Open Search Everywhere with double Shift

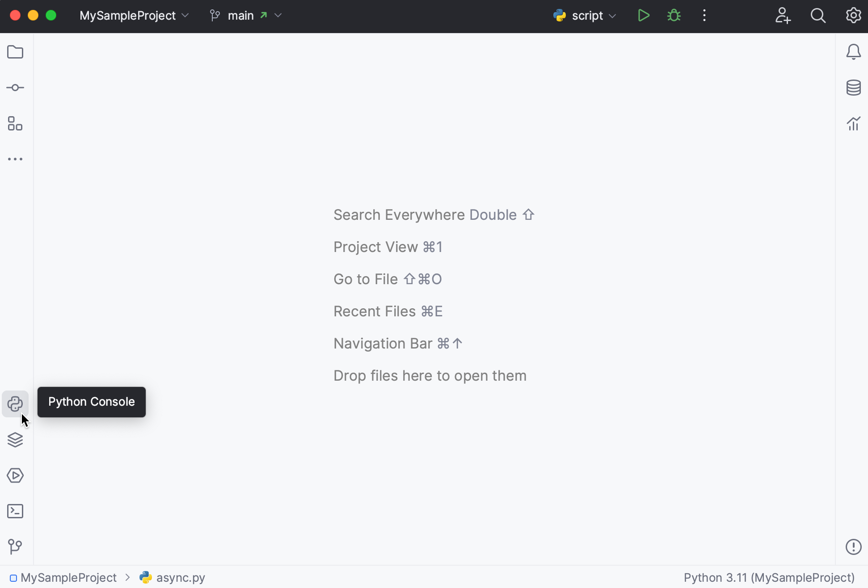pyautogui.click(x=434, y=214)
